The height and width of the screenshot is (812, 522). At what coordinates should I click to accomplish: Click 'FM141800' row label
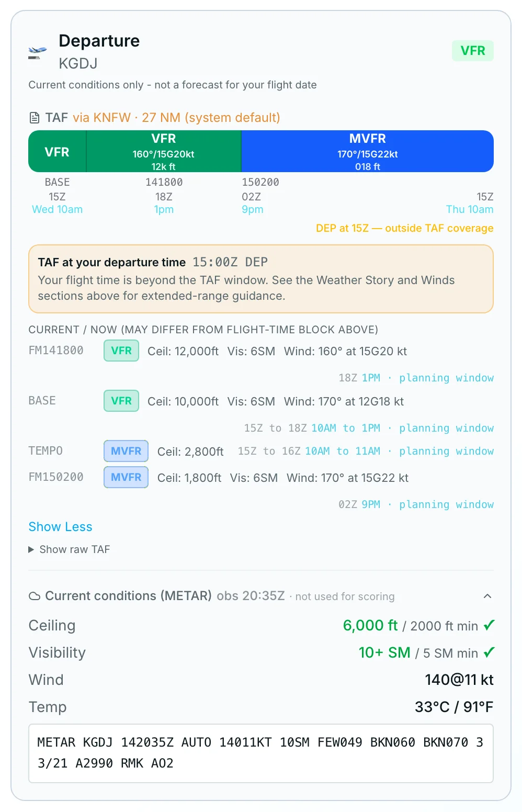pyautogui.click(x=56, y=351)
